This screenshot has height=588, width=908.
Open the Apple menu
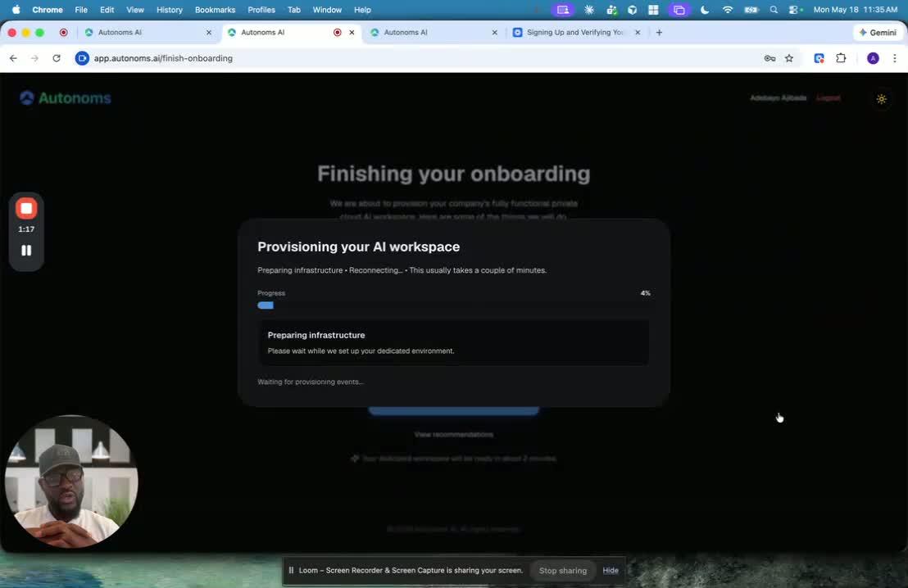tap(16, 9)
